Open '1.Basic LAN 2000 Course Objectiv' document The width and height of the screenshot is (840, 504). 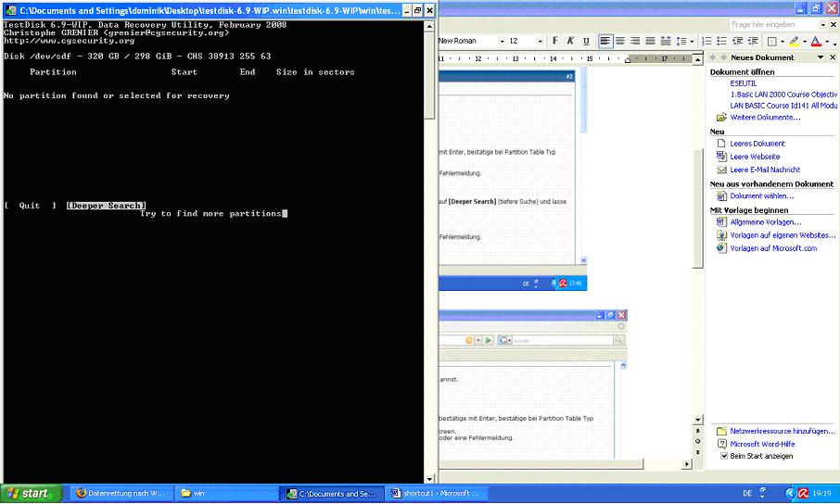[783, 94]
